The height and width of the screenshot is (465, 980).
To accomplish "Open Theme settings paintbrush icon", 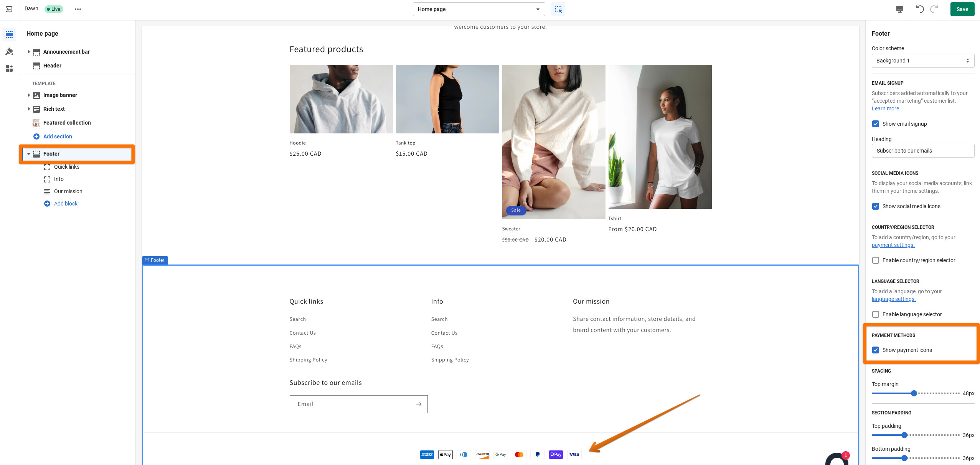I will click(9, 51).
